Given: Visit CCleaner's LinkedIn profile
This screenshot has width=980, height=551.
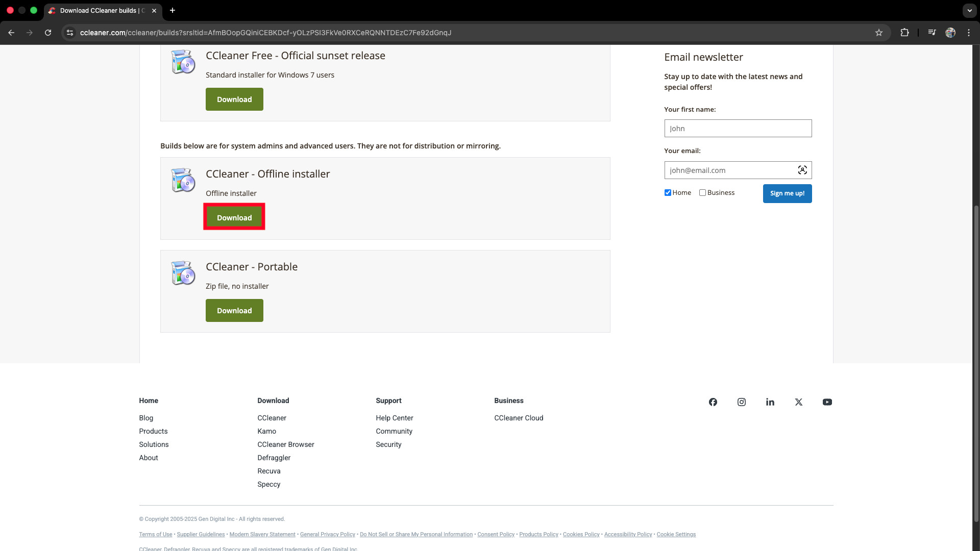Looking at the screenshot, I should (x=770, y=402).
